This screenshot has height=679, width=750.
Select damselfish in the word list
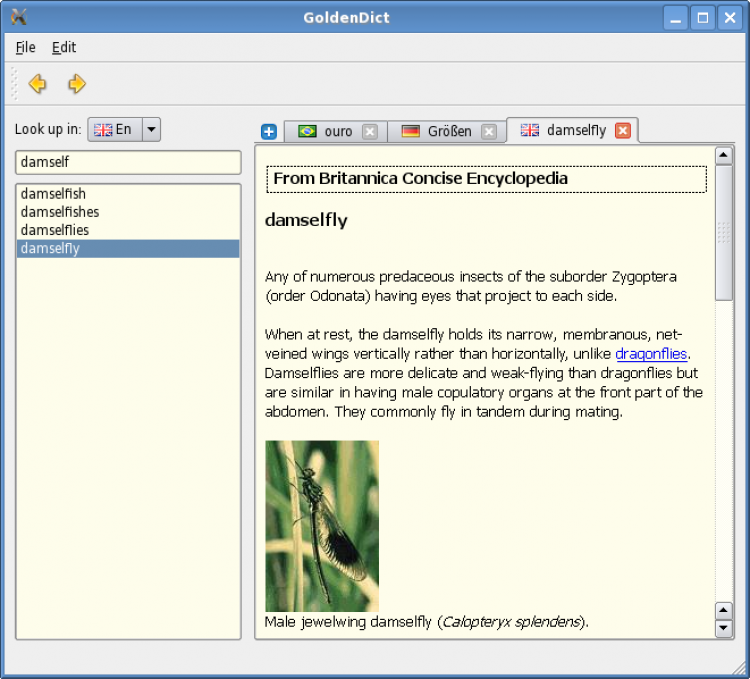pyautogui.click(x=128, y=194)
